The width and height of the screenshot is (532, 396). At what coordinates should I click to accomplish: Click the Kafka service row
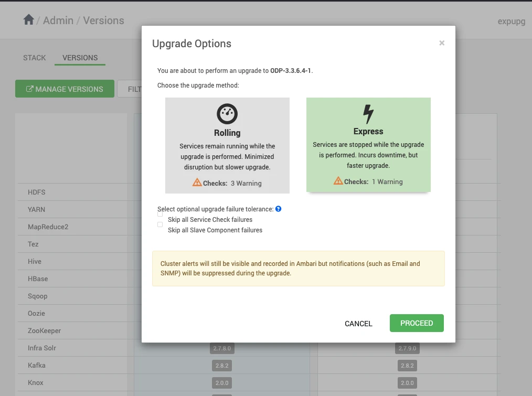point(72,365)
